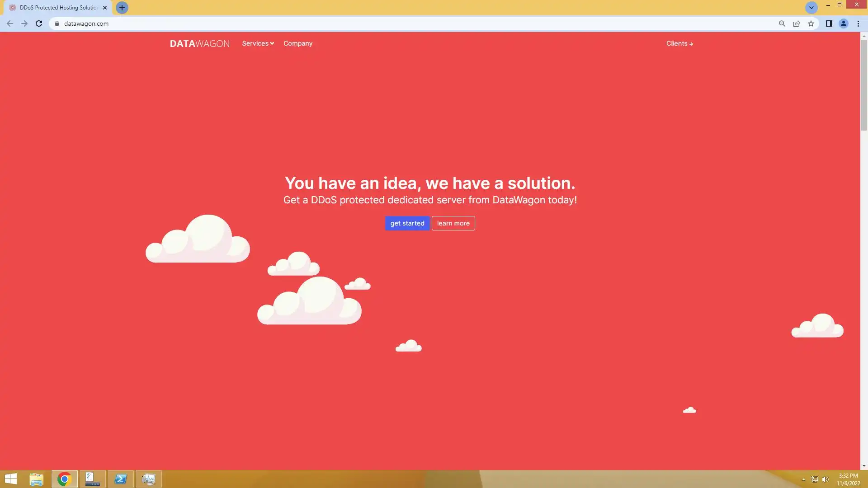Bookmark this page with the star icon
The width and height of the screenshot is (868, 488).
[x=811, y=23]
